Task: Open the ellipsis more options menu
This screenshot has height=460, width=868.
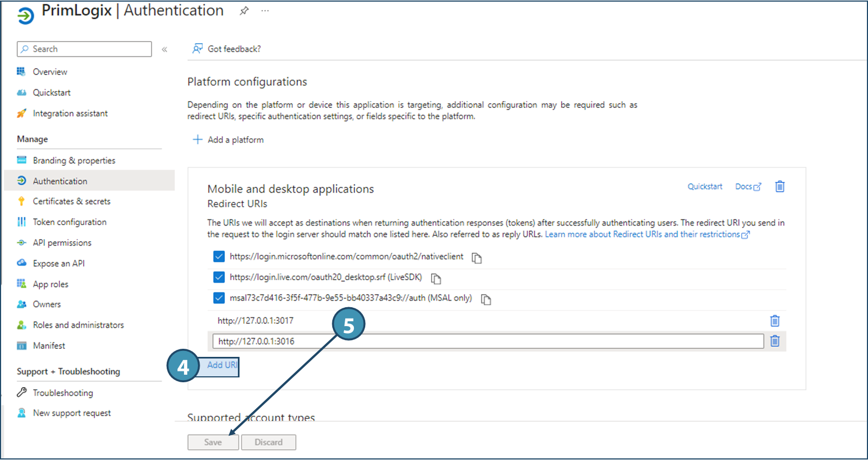Action: [265, 11]
